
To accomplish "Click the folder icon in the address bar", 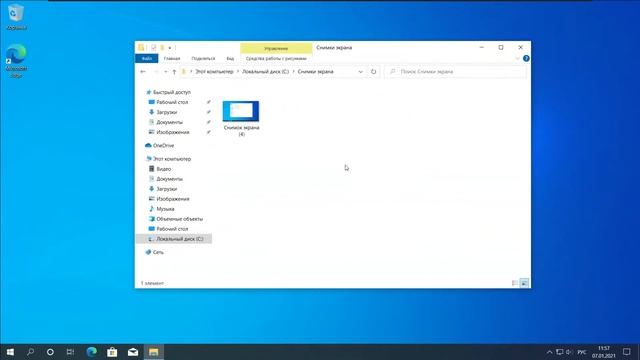I will pyautogui.click(x=184, y=71).
